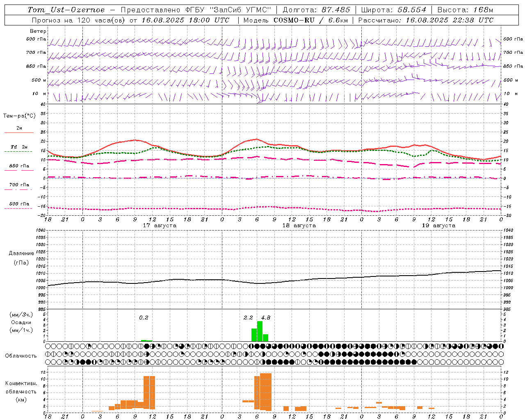Click the Давление pressure panel label
The image size is (525, 420).
21,253
